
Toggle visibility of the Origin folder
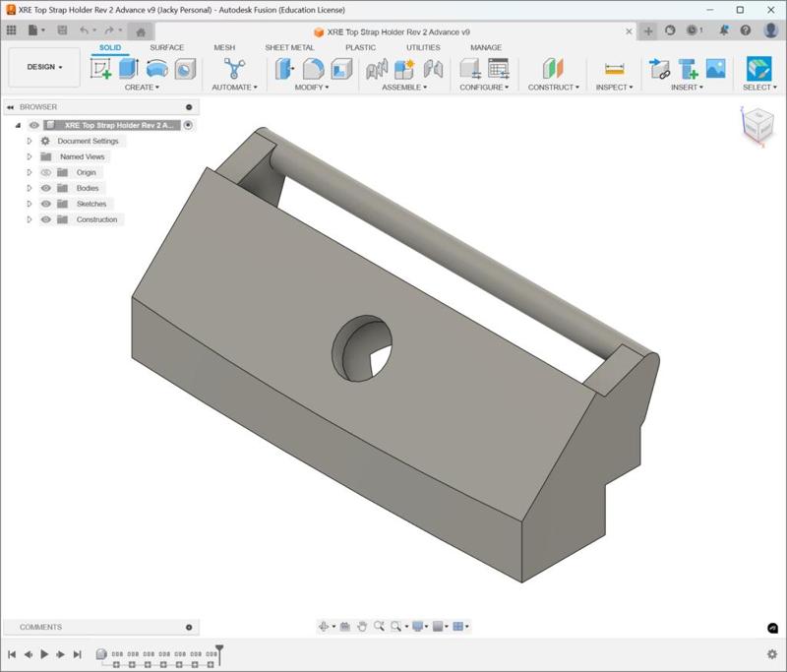[x=45, y=172]
